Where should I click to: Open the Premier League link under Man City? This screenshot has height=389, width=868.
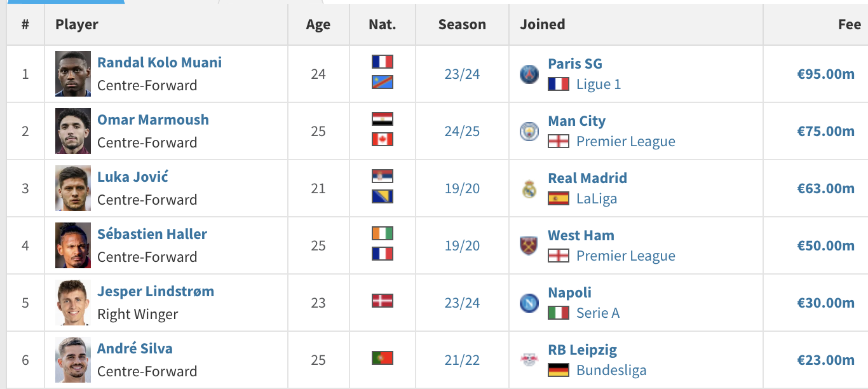(x=626, y=141)
